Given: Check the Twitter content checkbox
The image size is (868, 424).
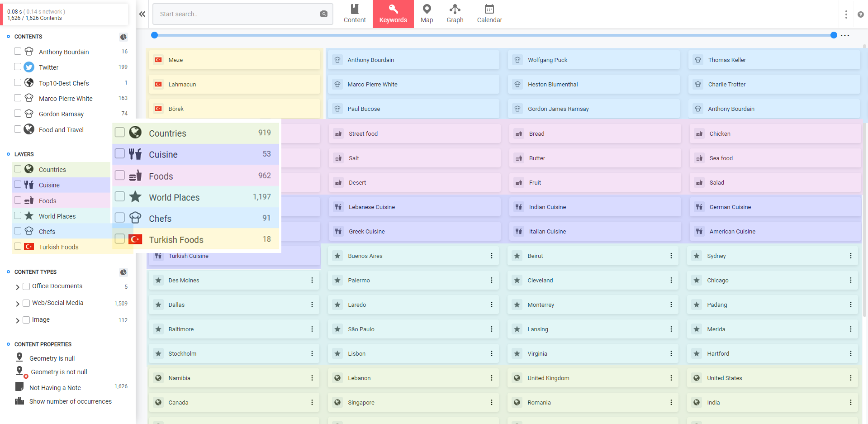Looking at the screenshot, I should pos(18,67).
